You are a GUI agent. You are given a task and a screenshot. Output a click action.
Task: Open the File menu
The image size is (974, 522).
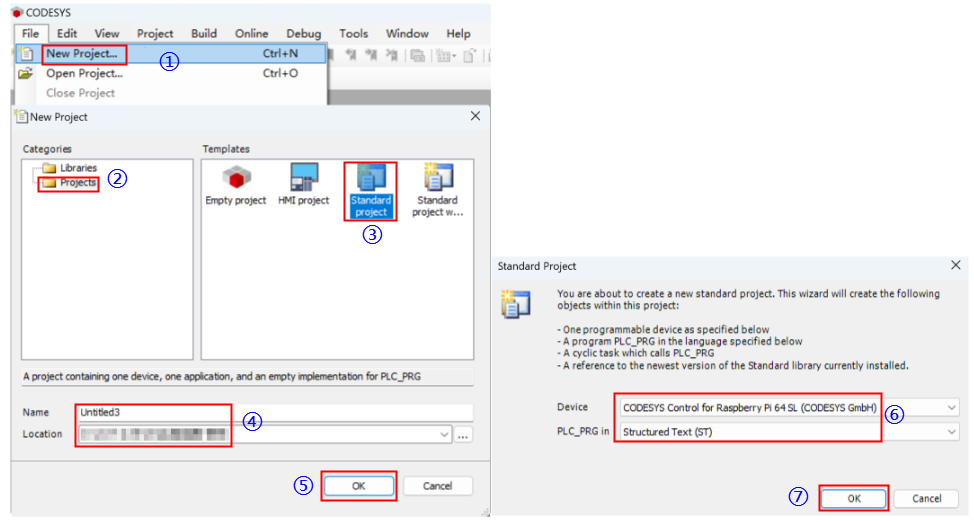[30, 33]
